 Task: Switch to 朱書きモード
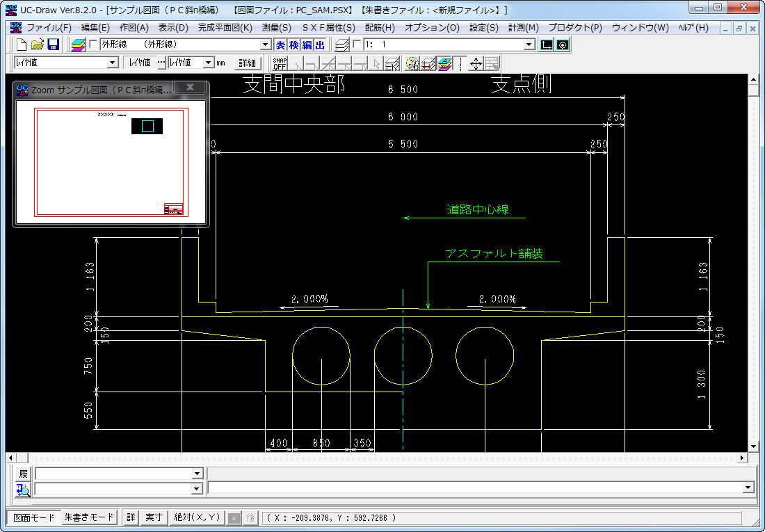(89, 517)
